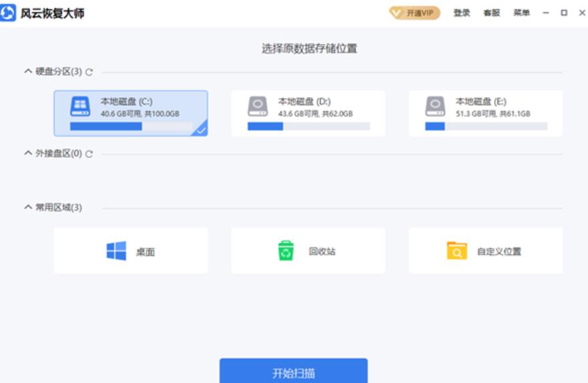Click the usage bar of disk D
This screenshot has width=588, height=383.
tap(308, 127)
